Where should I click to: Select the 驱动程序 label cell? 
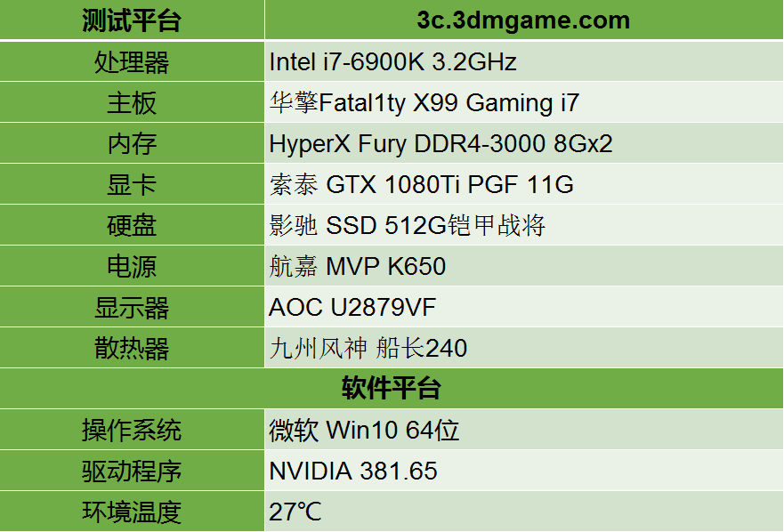click(x=132, y=471)
